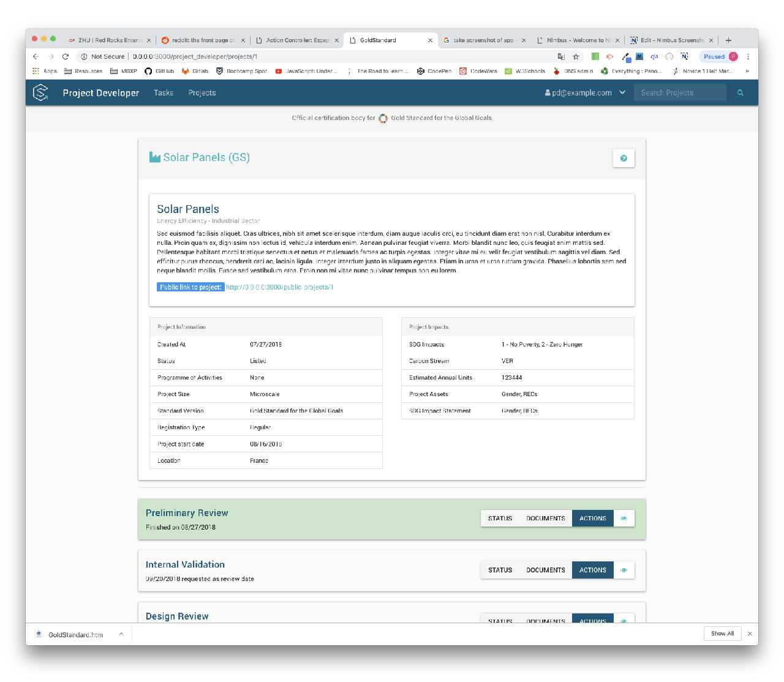Screen dimensions: 784x682
Task: Reload the page with the refresh icon
Action: pyautogui.click(x=66, y=56)
